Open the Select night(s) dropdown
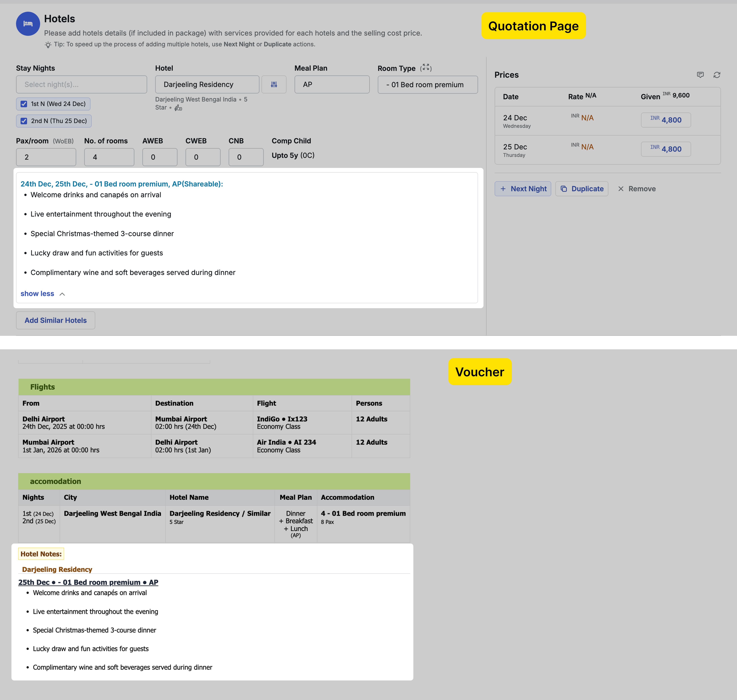The height and width of the screenshot is (700, 737). (81, 84)
